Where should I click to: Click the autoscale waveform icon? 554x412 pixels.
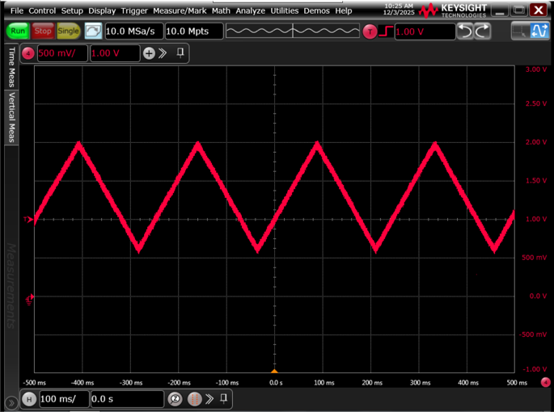93,31
